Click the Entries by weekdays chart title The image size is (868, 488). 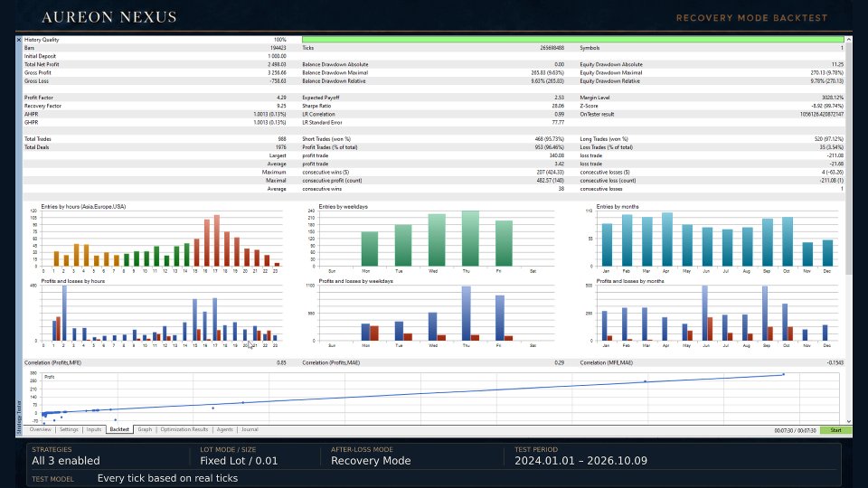click(343, 206)
